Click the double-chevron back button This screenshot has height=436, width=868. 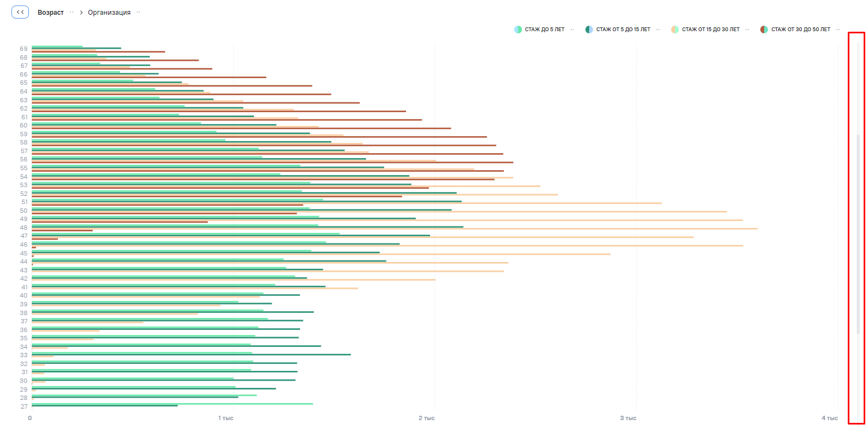20,12
